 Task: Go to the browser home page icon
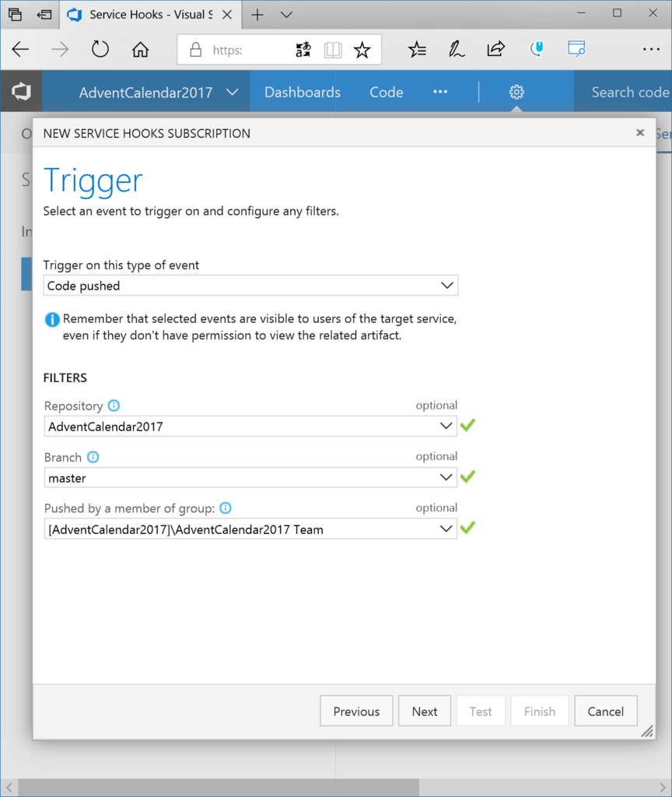click(x=140, y=49)
